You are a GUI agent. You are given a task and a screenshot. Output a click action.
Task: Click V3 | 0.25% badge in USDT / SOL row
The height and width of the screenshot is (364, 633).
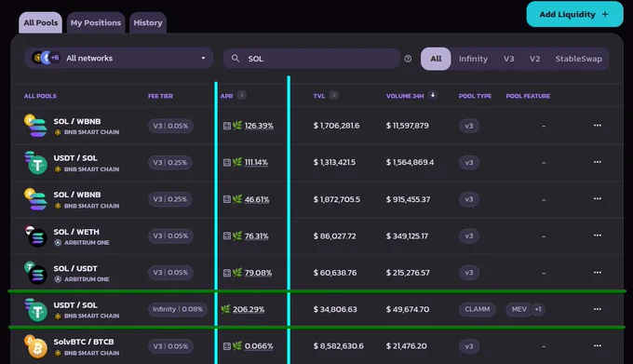[x=170, y=163]
